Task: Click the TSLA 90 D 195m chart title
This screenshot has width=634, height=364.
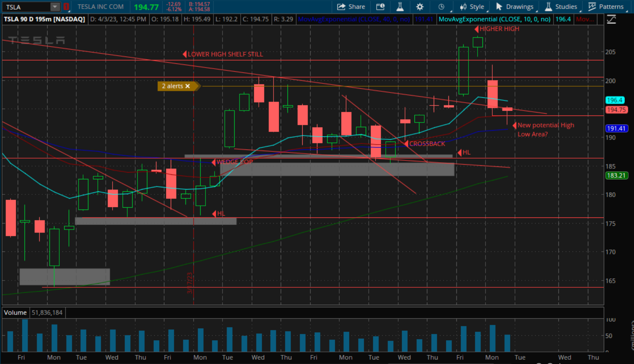Action: pyautogui.click(x=44, y=19)
